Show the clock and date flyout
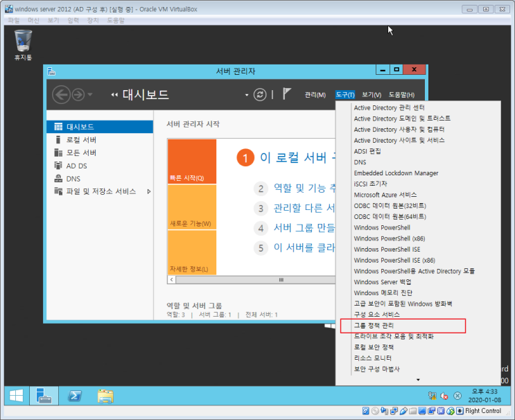The image size is (515, 420). [x=485, y=395]
